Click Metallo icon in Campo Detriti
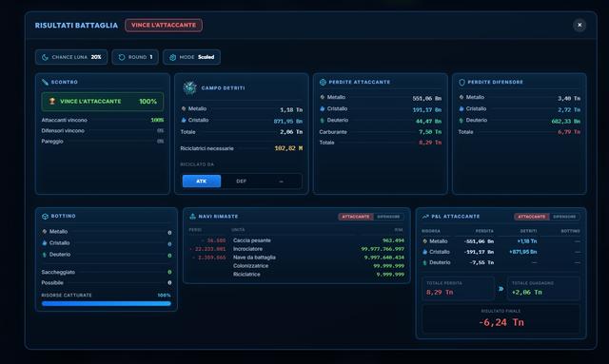The height and width of the screenshot is (364, 609). coord(184,108)
